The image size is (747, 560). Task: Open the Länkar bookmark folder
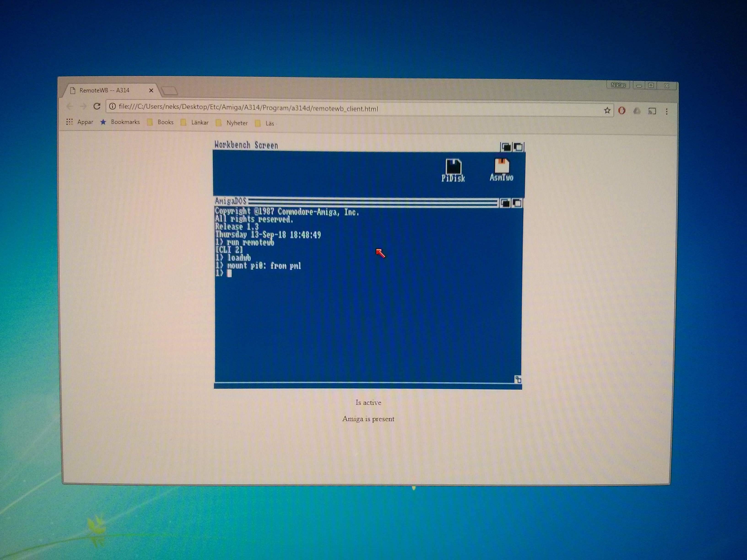click(195, 123)
